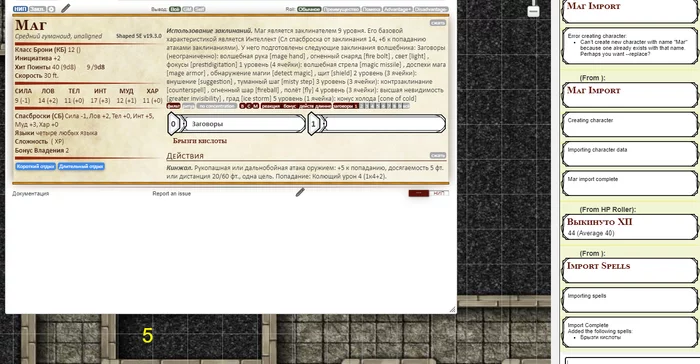Image resolution: width=700 pixels, height=364 pixels.
Task: Click the Importing spells chat message
Action: [629, 299]
